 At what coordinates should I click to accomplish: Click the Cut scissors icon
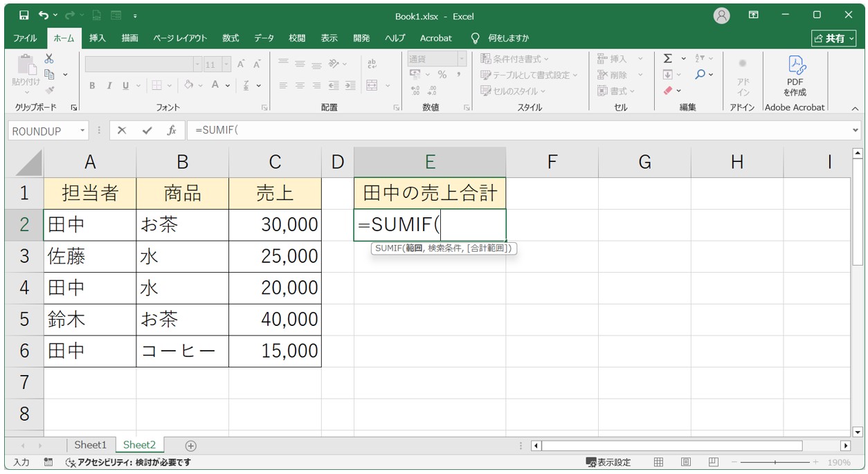(49, 60)
